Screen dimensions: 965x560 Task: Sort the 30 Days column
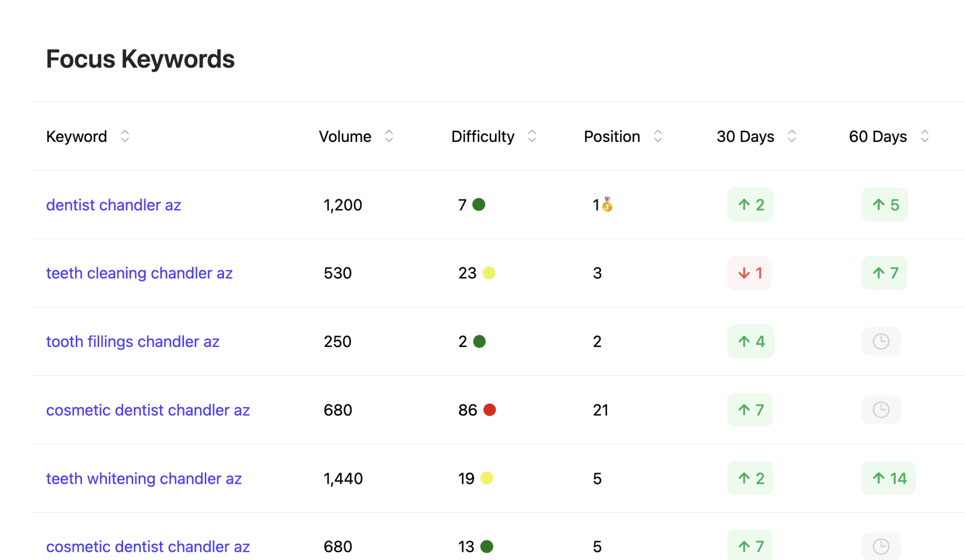click(x=792, y=136)
